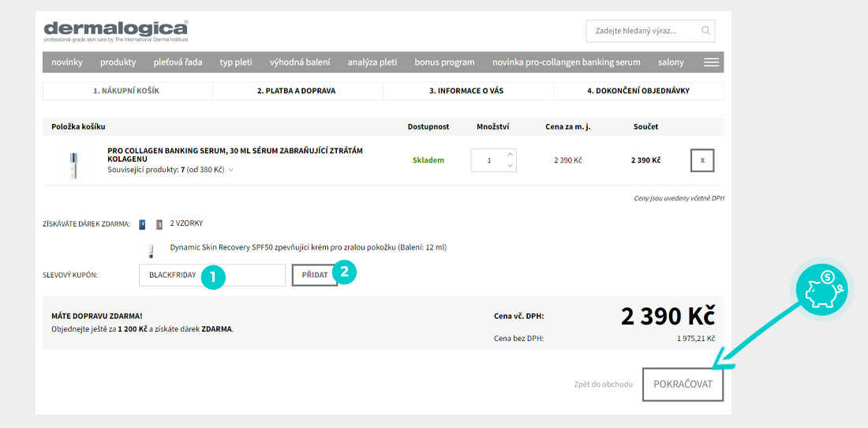Open novinka pro-collangen banking serum menu

(x=567, y=62)
